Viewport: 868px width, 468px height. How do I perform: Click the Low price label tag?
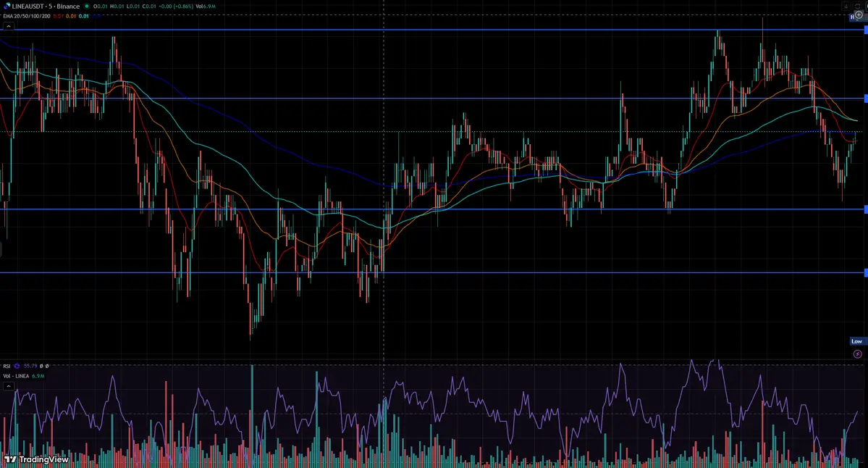click(857, 341)
